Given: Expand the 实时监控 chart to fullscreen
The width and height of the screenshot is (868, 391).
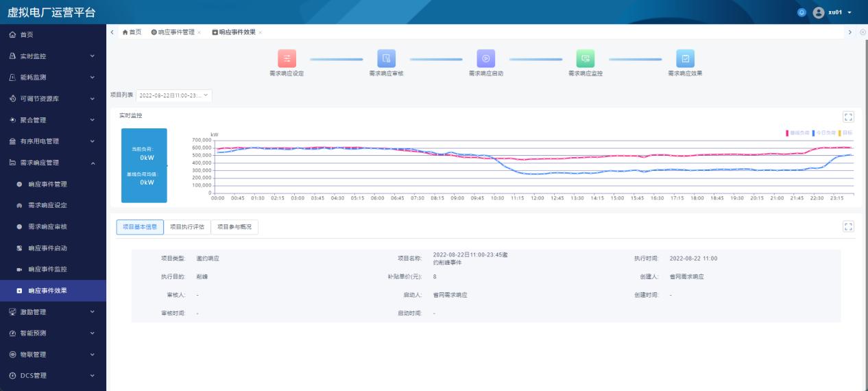Looking at the screenshot, I should pos(848,117).
